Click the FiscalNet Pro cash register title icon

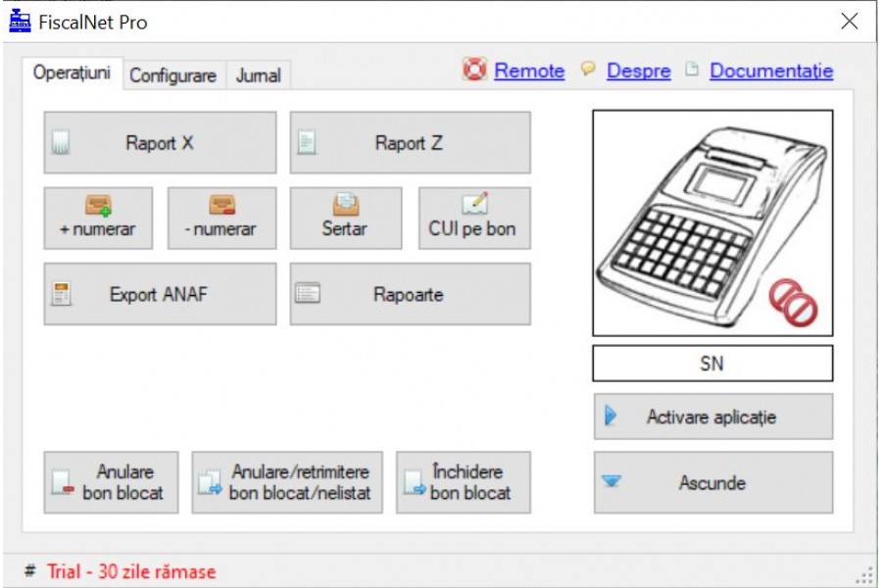pos(21,22)
